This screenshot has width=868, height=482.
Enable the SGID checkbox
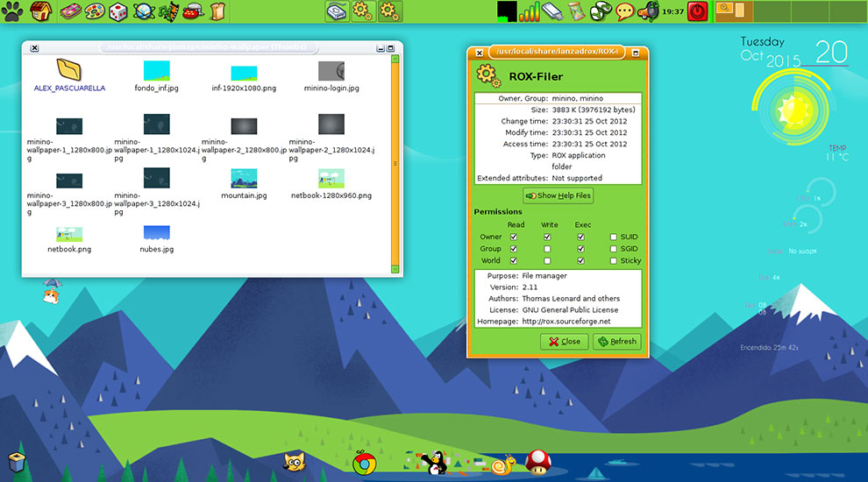614,249
